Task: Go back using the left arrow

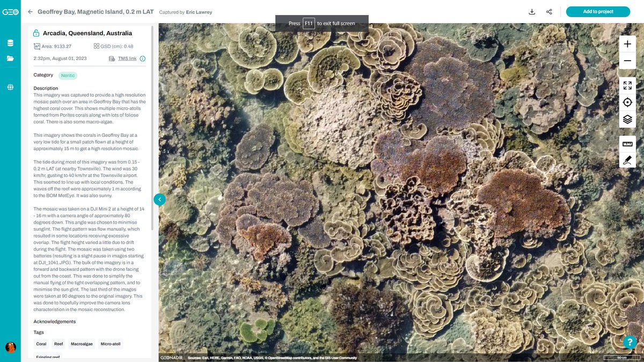Action: tap(30, 11)
